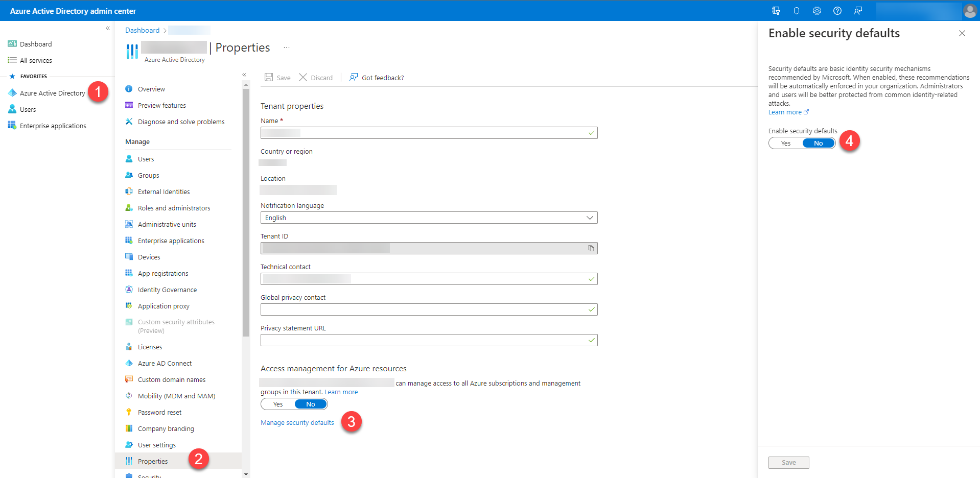Close Enable security defaults panel
This screenshot has height=478, width=980.
tap(962, 33)
